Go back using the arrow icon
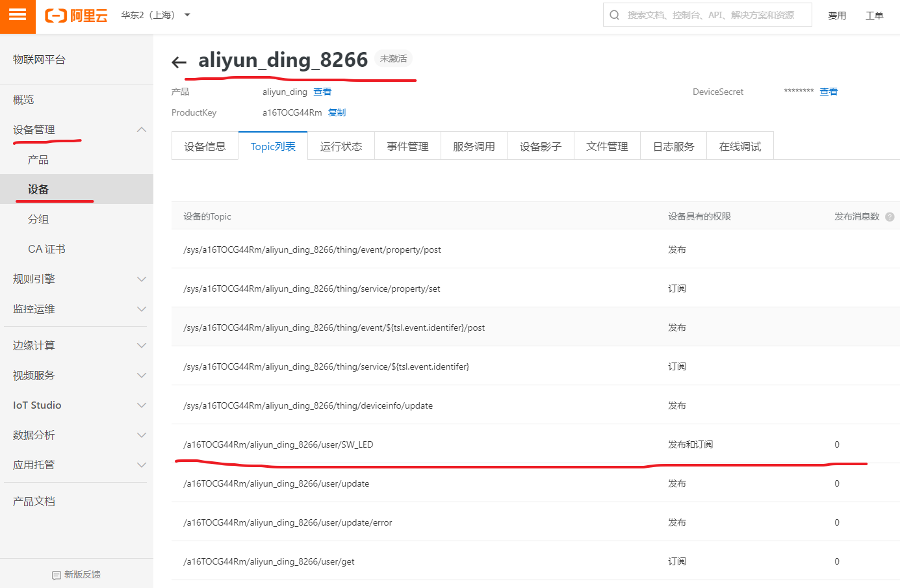Viewport: 900px width, 588px height. pyautogui.click(x=179, y=62)
